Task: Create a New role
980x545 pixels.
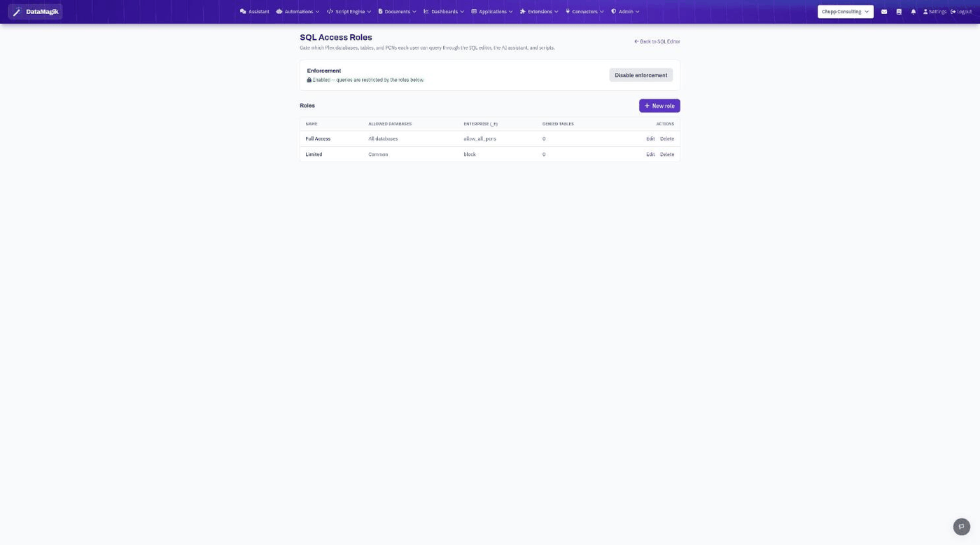Action: pyautogui.click(x=659, y=106)
